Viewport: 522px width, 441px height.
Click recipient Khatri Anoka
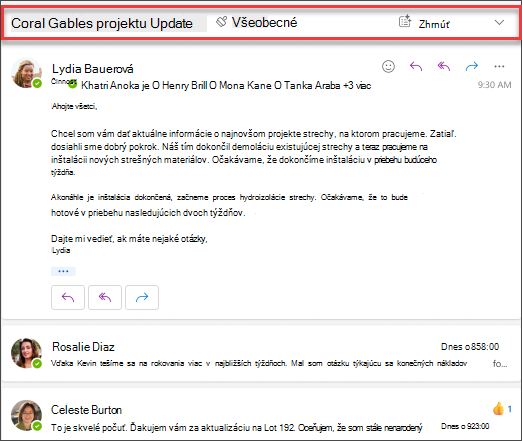(x=110, y=85)
